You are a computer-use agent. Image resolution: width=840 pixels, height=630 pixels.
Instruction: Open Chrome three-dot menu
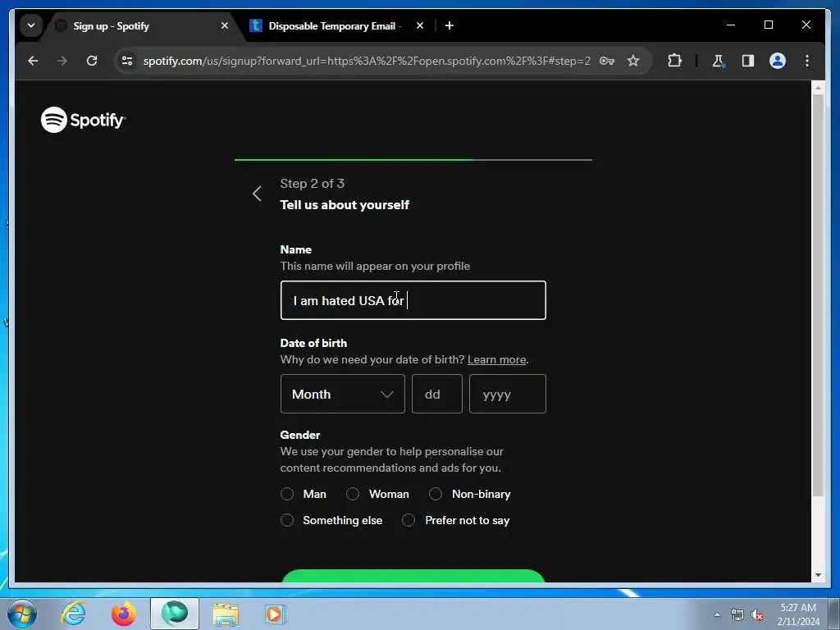pyautogui.click(x=807, y=61)
